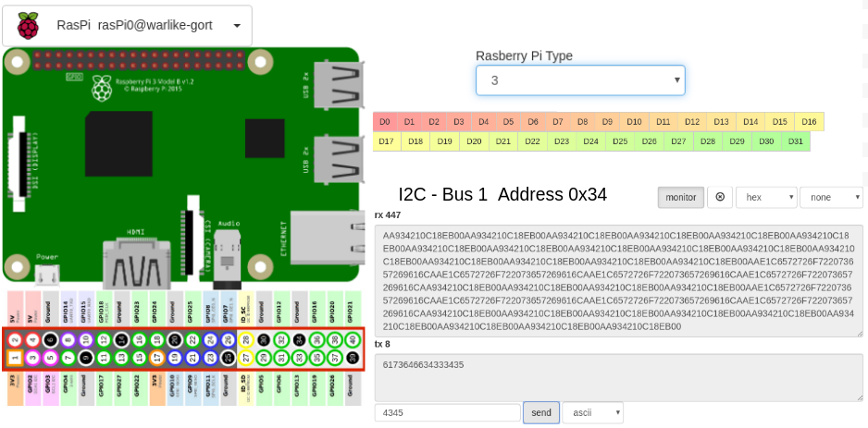868x428 pixels.
Task: Click inside the rx data text area
Action: 619,280
